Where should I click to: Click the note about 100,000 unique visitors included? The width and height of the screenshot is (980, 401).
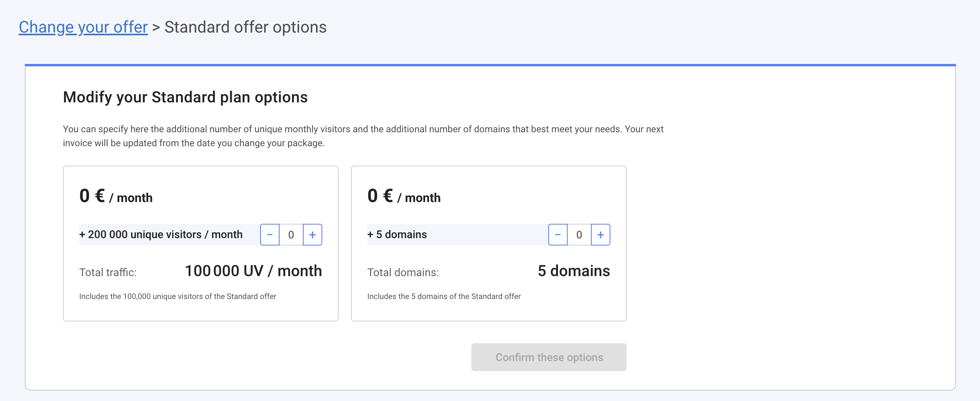[x=177, y=296]
